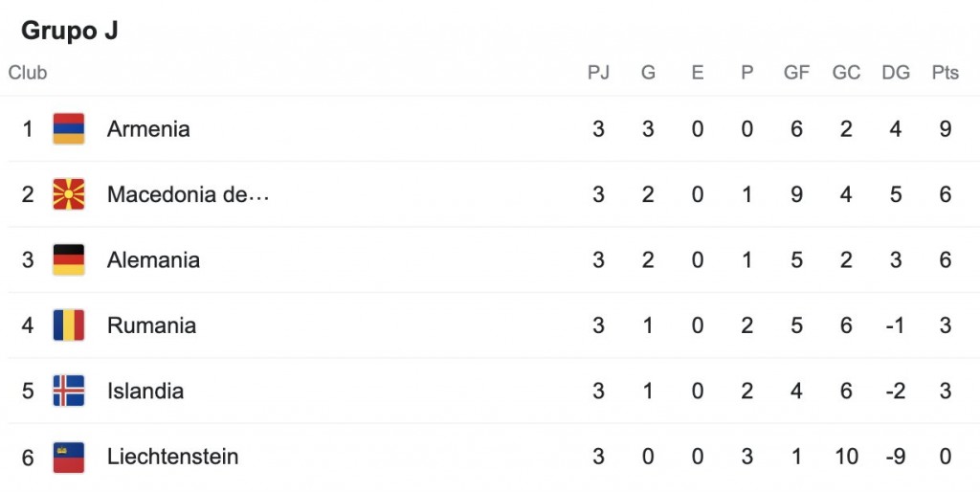Viewport: 980px width, 492px height.
Task: Open the Liechtenstein team entry
Action: 172,457
